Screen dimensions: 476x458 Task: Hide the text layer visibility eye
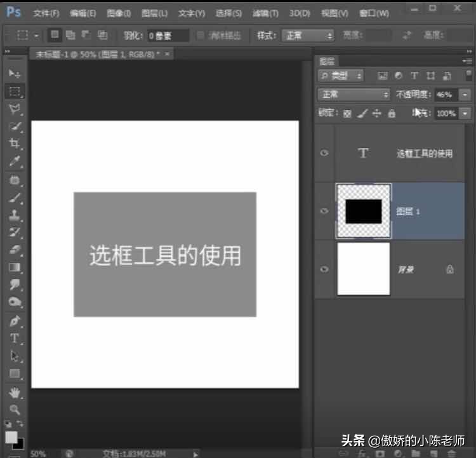(x=324, y=153)
